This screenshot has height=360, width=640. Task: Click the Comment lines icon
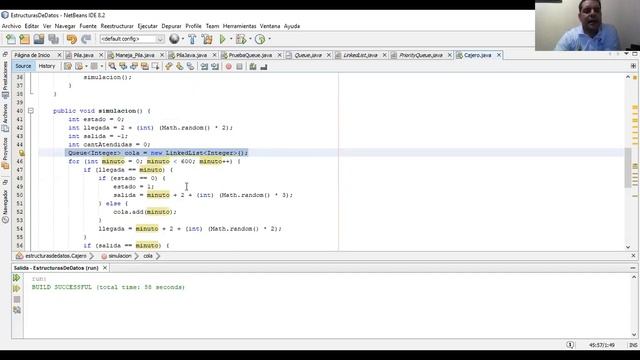[253, 67]
